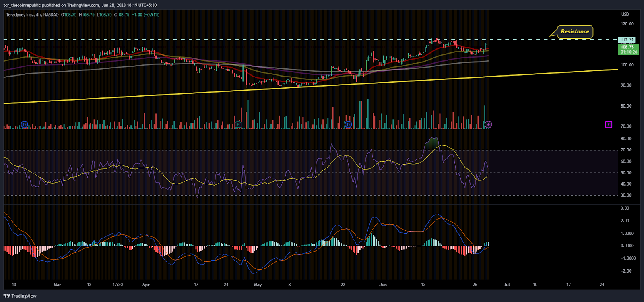Click the RSI 70.00 axis label
The image size is (644, 302).
pyautogui.click(x=626, y=150)
